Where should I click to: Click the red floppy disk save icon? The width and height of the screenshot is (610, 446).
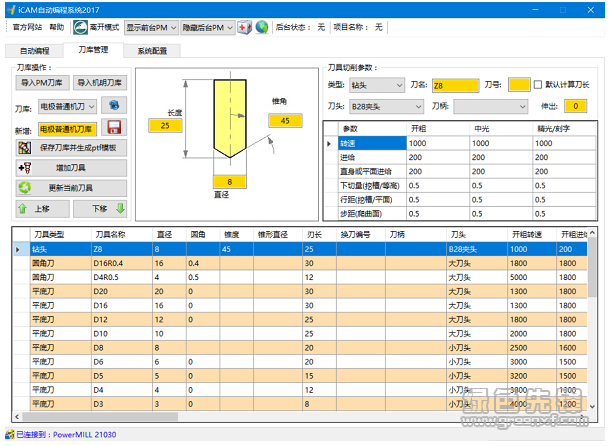pos(114,128)
